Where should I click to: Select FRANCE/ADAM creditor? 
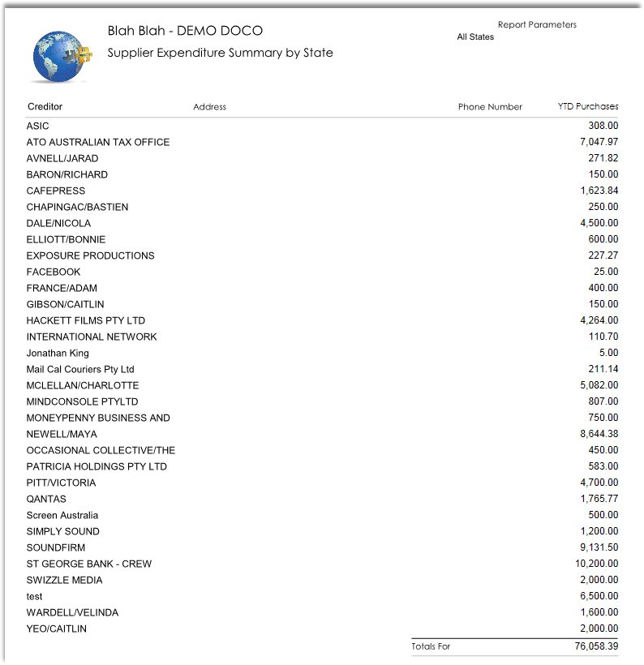62,288
